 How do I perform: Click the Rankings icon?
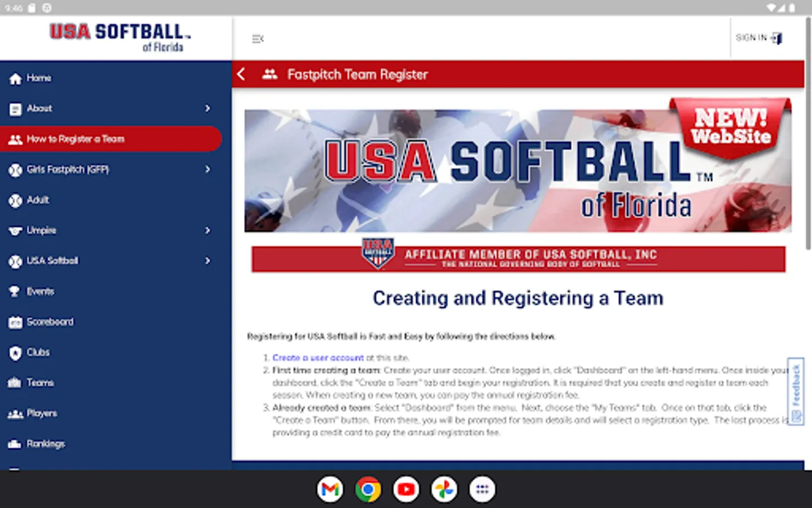pos(15,444)
